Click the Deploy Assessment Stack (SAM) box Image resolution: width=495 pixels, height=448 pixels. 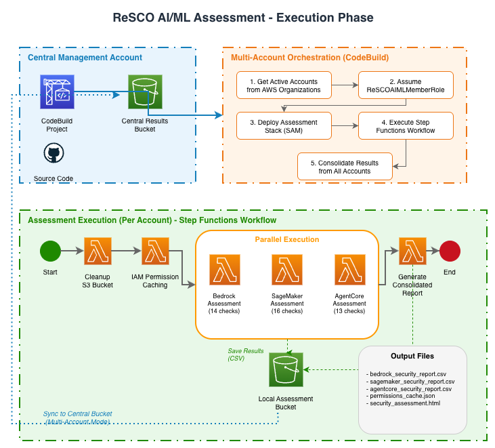pos(284,126)
